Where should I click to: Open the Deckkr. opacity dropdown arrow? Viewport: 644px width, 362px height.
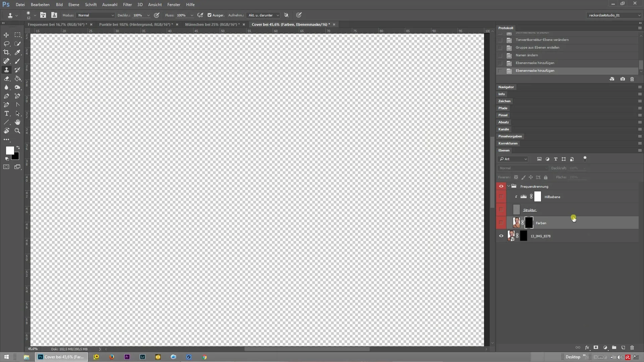pyautogui.click(x=148, y=15)
